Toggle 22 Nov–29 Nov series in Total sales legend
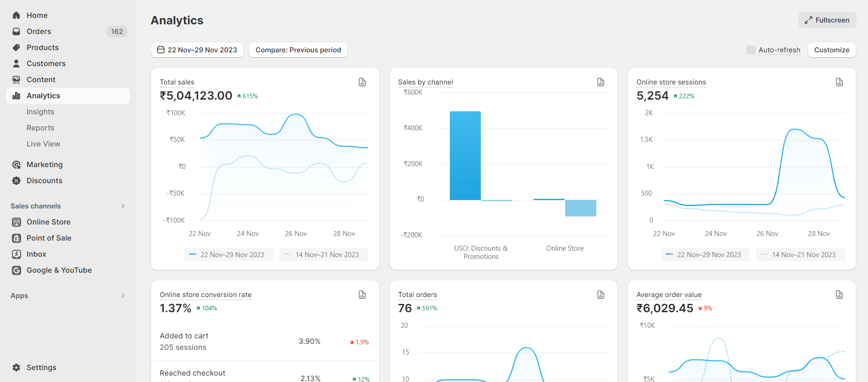The image size is (868, 382). [228, 255]
